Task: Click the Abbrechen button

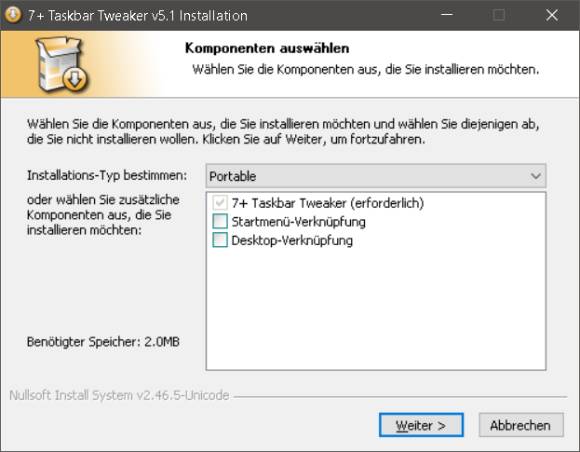Action: point(521,425)
